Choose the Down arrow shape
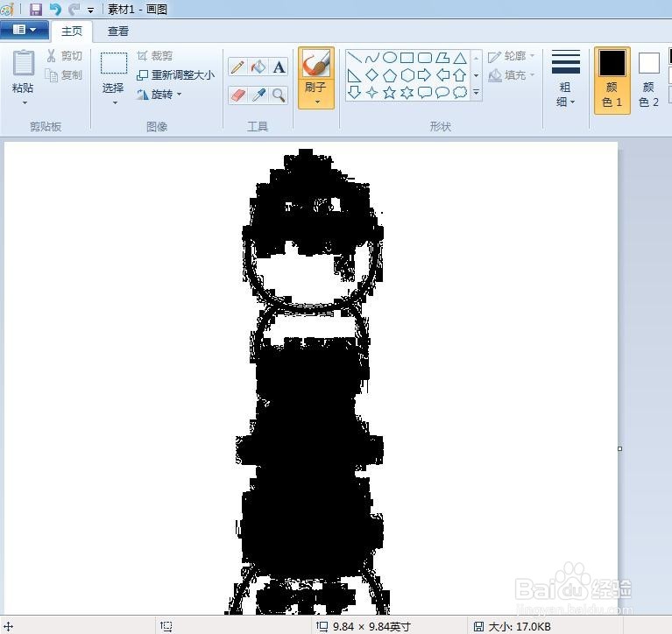This screenshot has height=634, width=672. (x=354, y=92)
